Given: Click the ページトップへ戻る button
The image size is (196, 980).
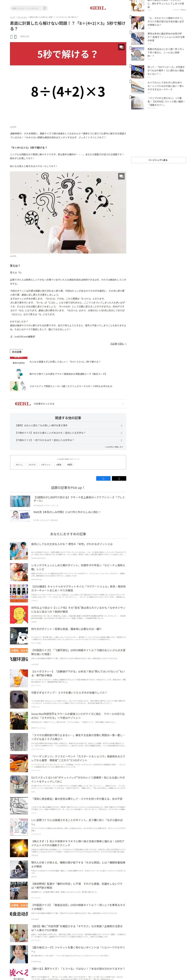Looking at the screenshot, I should [x=158, y=160].
